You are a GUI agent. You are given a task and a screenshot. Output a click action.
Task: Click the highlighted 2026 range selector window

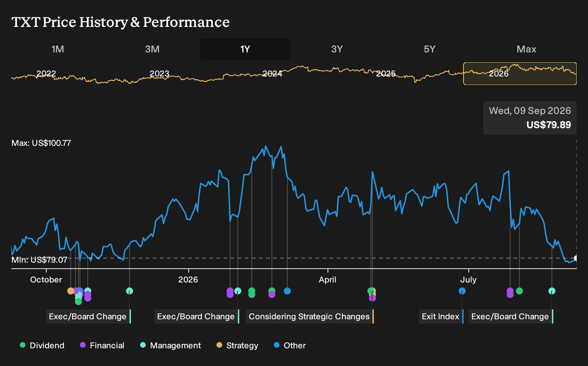[520, 74]
